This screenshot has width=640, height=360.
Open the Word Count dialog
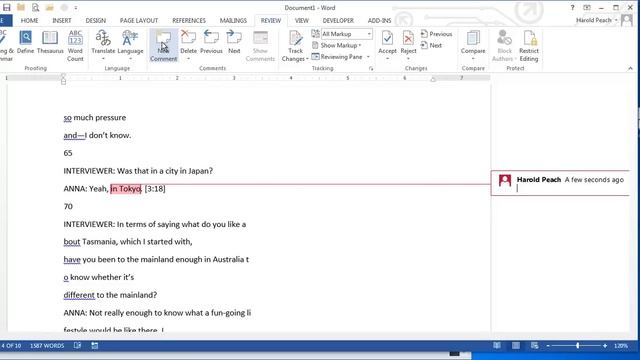coord(76,46)
